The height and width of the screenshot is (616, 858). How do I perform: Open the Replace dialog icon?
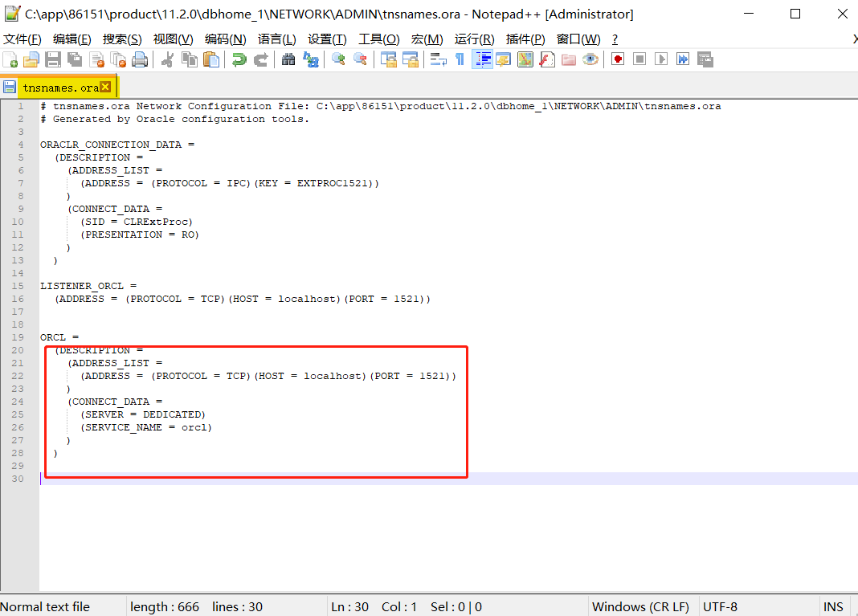coord(311,59)
